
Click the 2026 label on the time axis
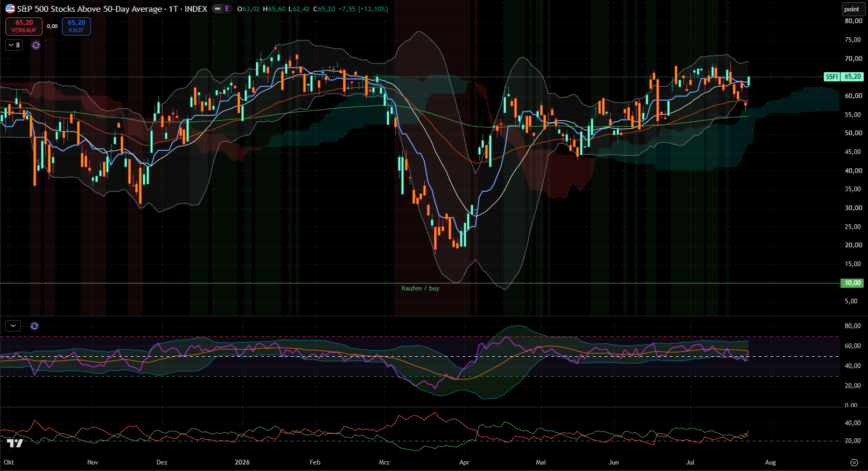[242, 462]
